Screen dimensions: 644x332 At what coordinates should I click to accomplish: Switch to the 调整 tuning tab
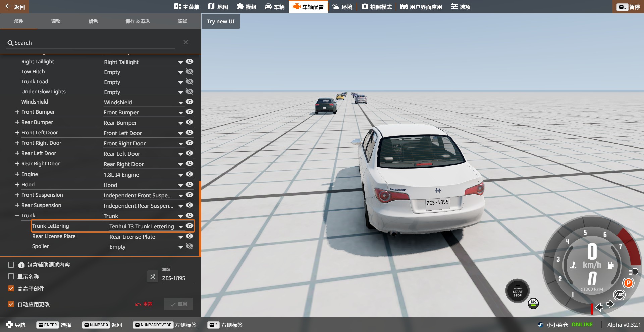point(56,21)
